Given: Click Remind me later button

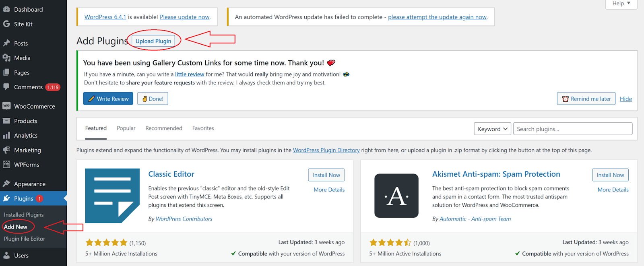Looking at the screenshot, I should 586,99.
